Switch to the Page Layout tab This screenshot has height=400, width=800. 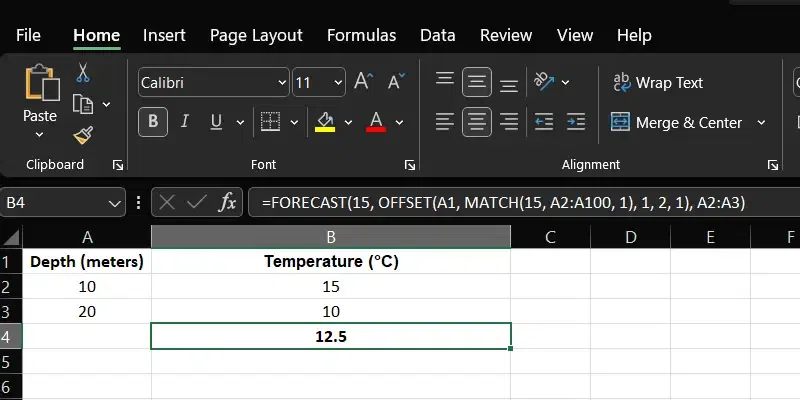[256, 35]
